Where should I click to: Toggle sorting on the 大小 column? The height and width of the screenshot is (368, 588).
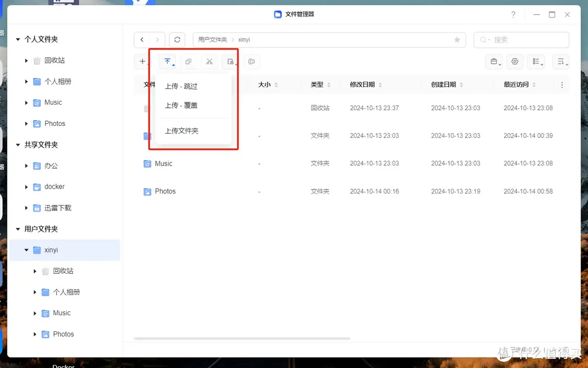pyautogui.click(x=266, y=85)
